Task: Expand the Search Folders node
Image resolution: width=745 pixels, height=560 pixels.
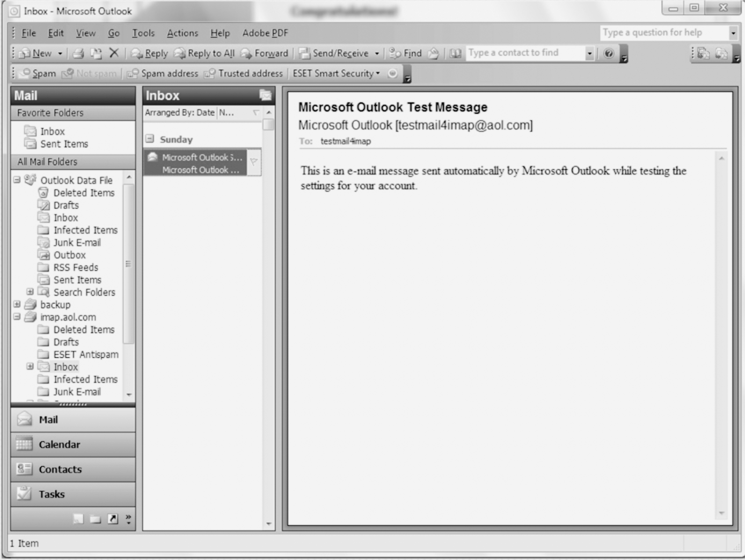Action: pos(30,292)
